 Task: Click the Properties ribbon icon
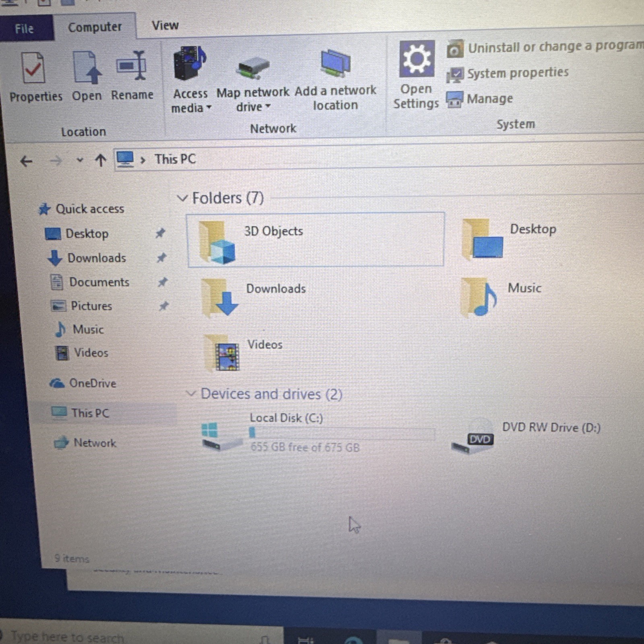34,68
